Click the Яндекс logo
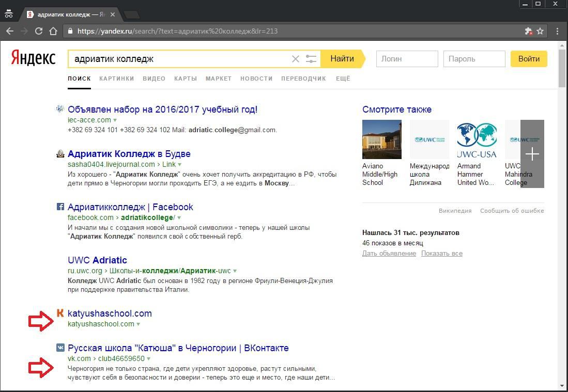Image resolution: width=568 pixels, height=392 pixels. click(33, 58)
